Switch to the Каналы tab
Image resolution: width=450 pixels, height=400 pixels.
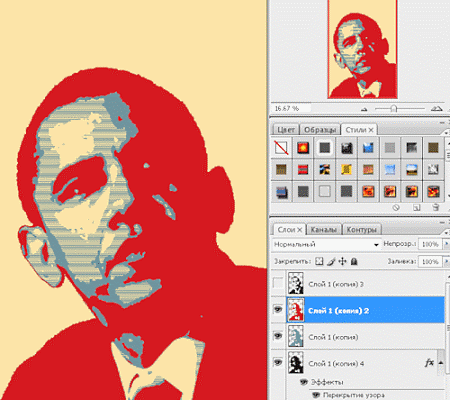click(323, 230)
